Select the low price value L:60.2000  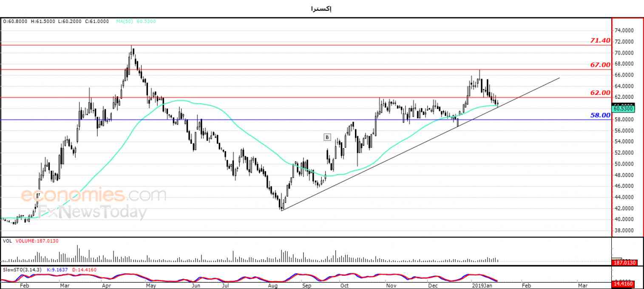(70, 21)
